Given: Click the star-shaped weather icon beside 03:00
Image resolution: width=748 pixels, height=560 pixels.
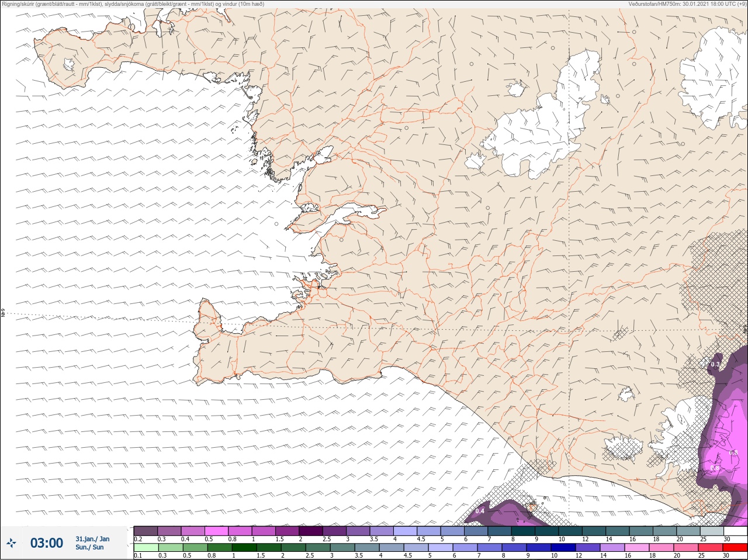Looking at the screenshot, I should tap(11, 543).
